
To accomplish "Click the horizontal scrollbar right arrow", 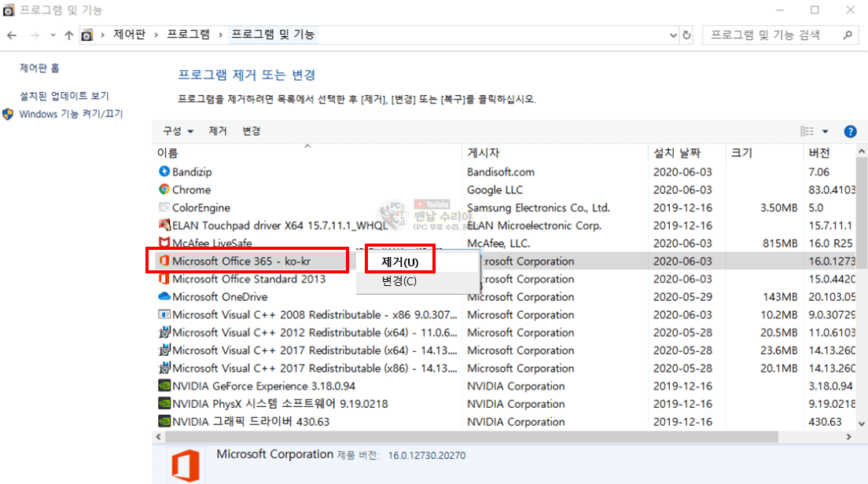I will [848, 437].
